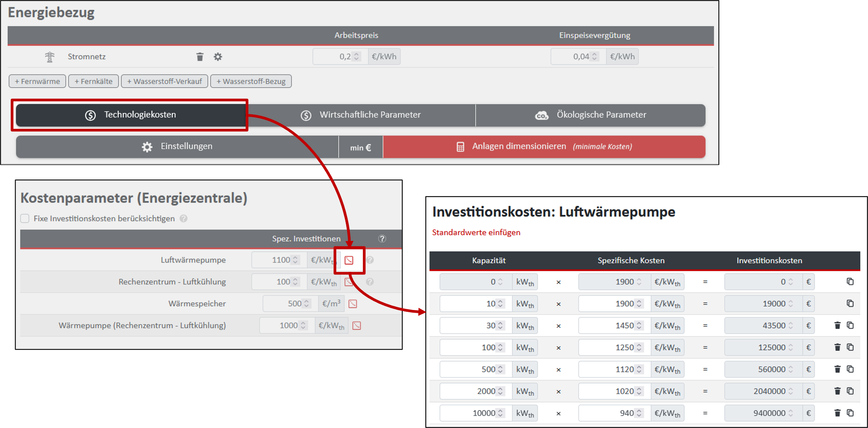
Task: Adjust specific cost 940 stepper arrows
Action: [639, 413]
